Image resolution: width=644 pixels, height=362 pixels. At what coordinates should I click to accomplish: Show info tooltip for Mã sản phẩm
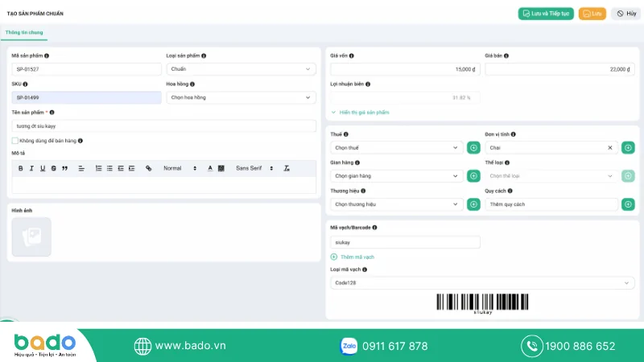47,56
